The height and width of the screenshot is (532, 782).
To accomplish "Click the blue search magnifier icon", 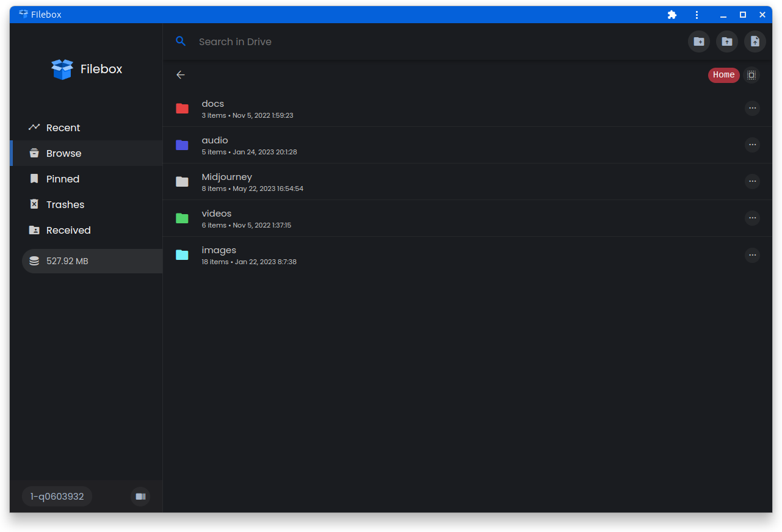I will coord(181,41).
